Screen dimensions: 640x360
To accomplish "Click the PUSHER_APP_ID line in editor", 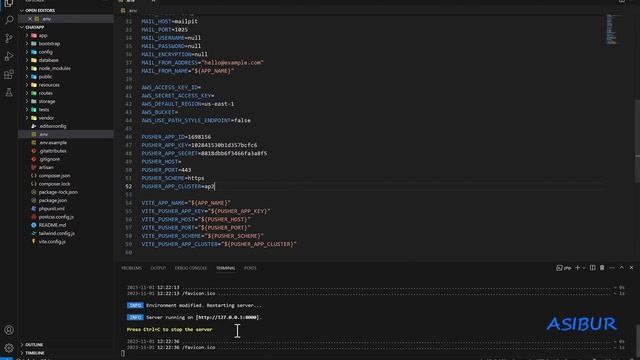I will tap(176, 137).
